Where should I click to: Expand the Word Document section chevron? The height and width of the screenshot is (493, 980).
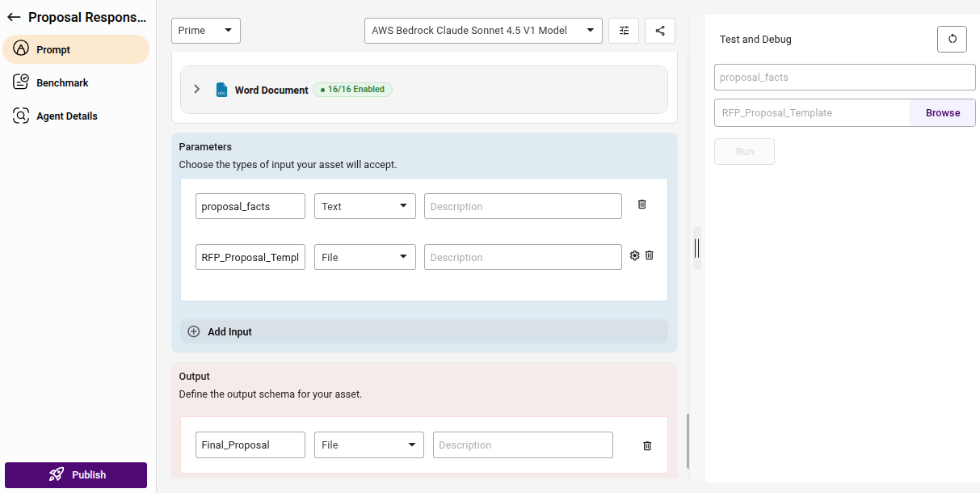click(196, 89)
